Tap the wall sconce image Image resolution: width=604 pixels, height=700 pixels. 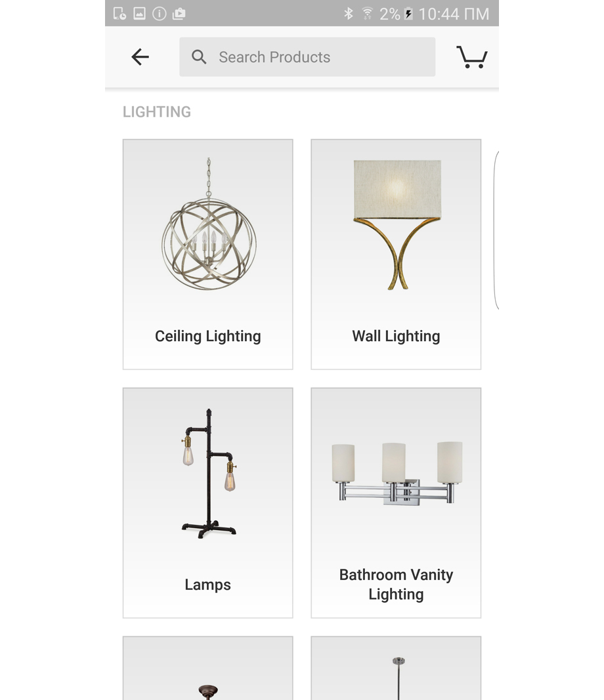[x=397, y=225]
